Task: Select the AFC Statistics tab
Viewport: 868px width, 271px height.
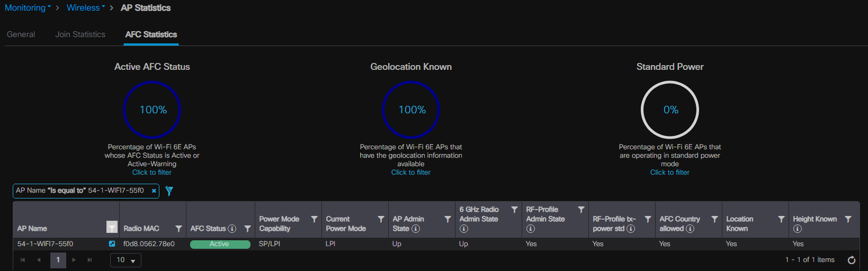Action: pyautogui.click(x=151, y=34)
